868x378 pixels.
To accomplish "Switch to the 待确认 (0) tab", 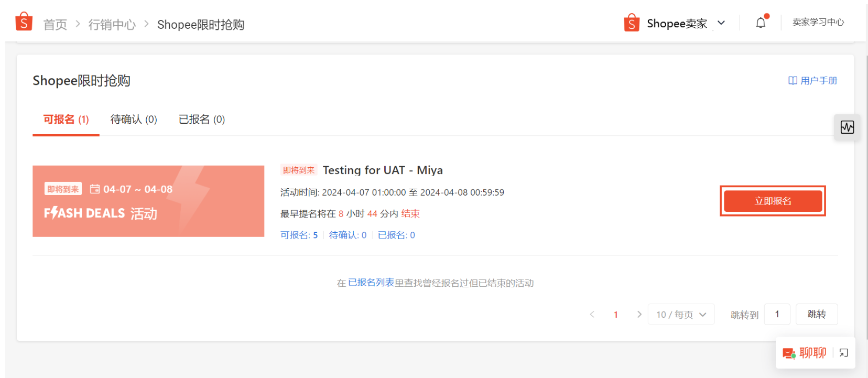I will (134, 120).
